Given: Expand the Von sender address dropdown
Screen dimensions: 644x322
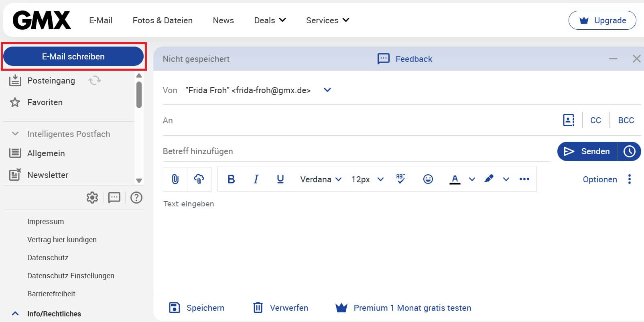Looking at the screenshot, I should point(327,90).
